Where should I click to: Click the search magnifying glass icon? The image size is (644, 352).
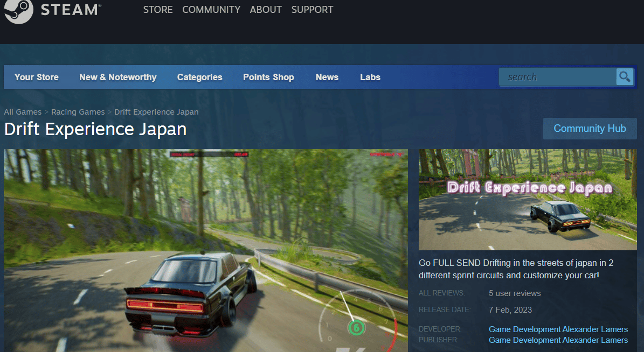coord(624,76)
